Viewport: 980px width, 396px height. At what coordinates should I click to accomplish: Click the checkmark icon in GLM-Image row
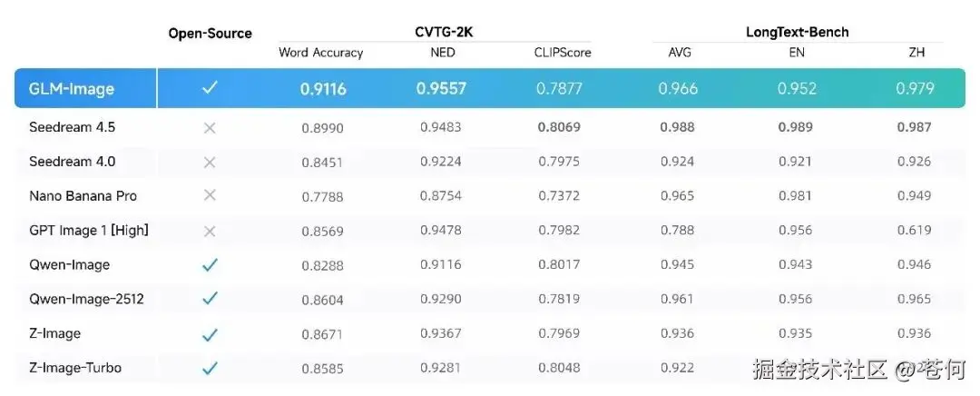point(210,87)
